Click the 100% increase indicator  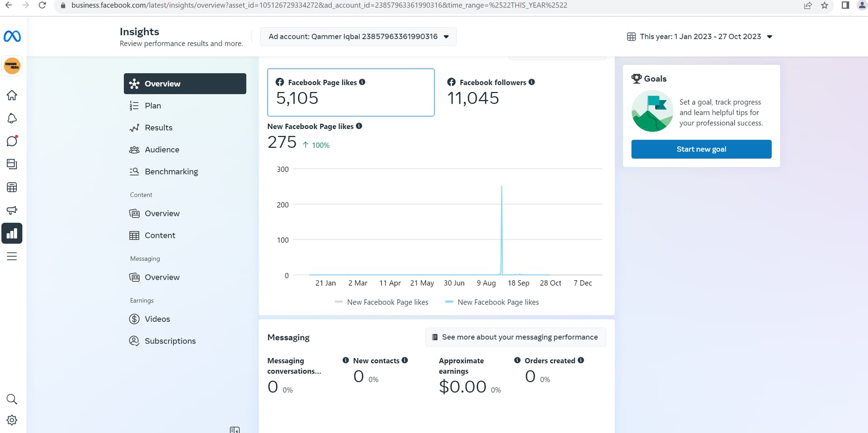[x=316, y=145]
